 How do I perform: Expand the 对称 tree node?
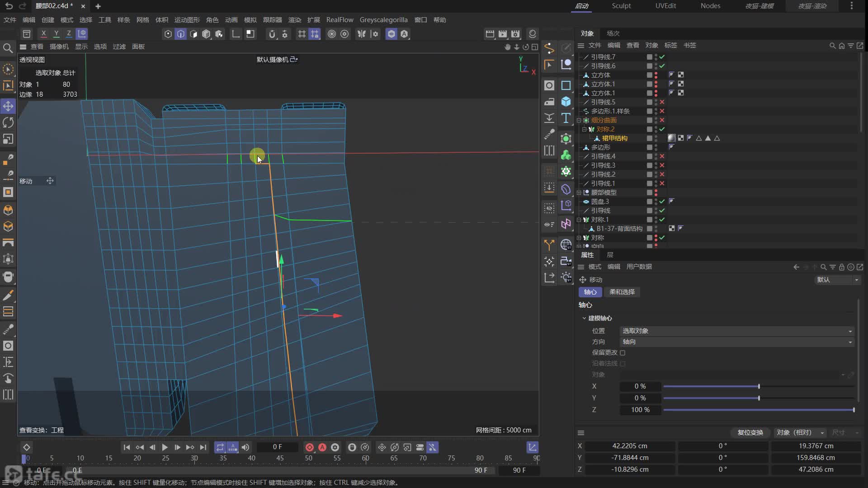pos(579,238)
